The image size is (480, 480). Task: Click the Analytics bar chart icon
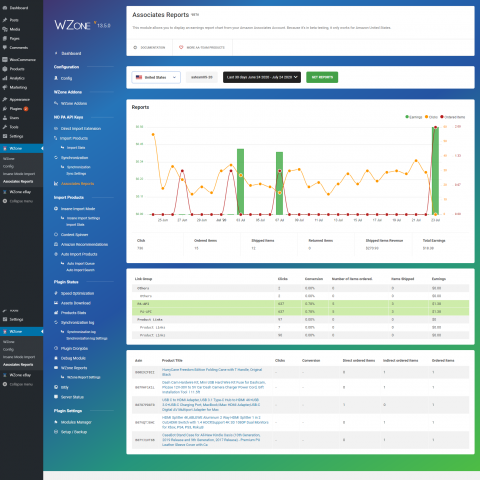[5, 78]
